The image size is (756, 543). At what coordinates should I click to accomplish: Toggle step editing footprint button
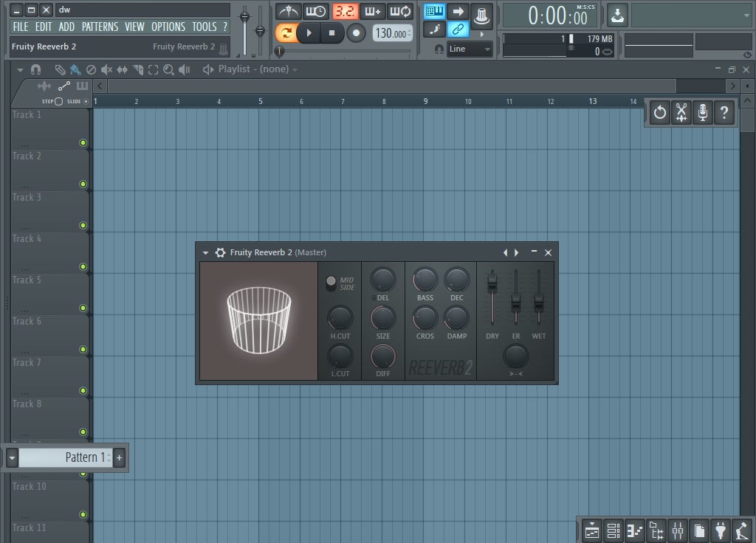(434, 30)
